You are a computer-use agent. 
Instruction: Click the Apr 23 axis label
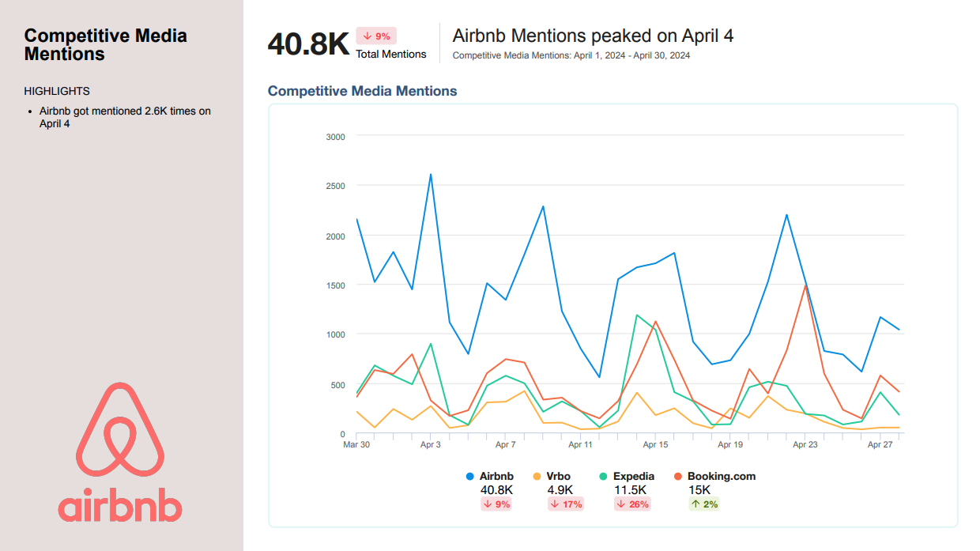(x=805, y=445)
